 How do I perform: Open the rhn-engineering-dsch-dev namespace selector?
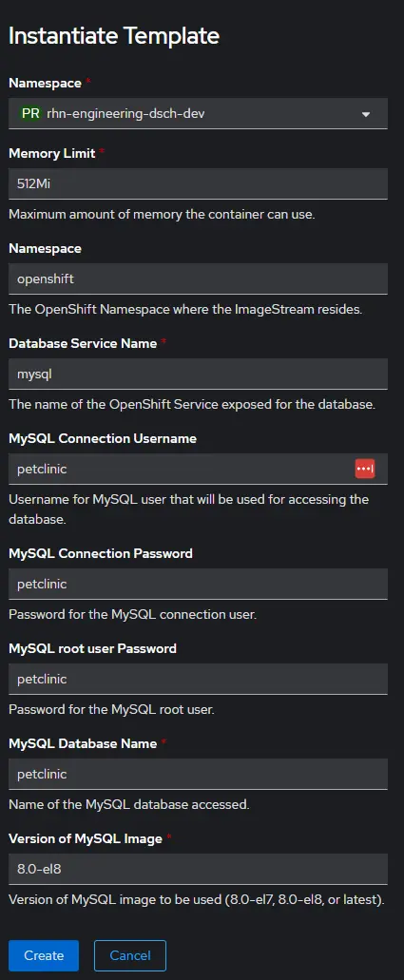198,114
